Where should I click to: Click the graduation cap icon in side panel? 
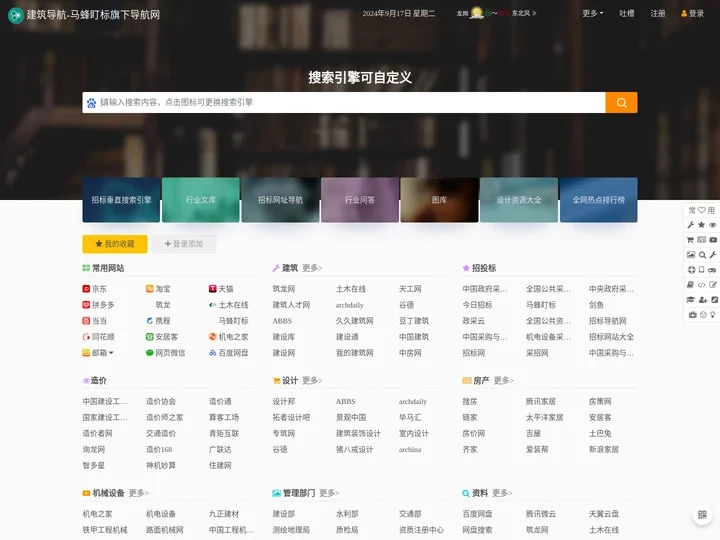[691, 300]
